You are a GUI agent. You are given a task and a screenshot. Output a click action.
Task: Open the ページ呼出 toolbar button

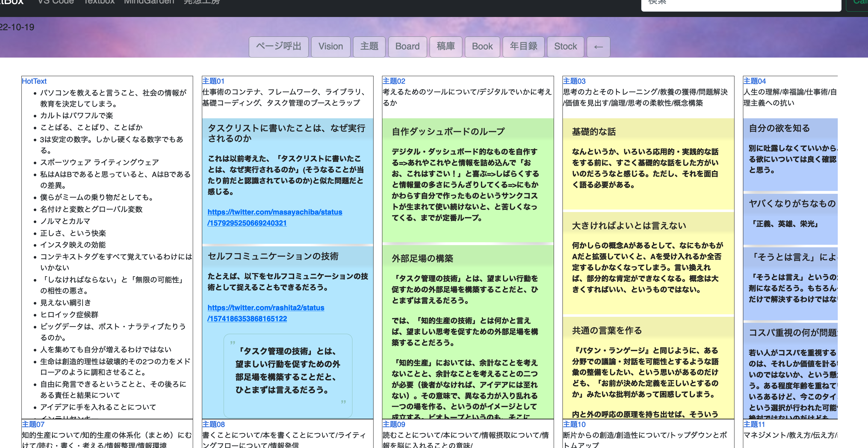[x=278, y=47]
